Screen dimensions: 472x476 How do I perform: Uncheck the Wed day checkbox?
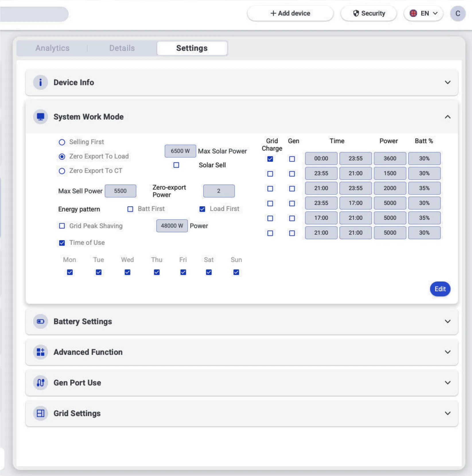coord(127,272)
